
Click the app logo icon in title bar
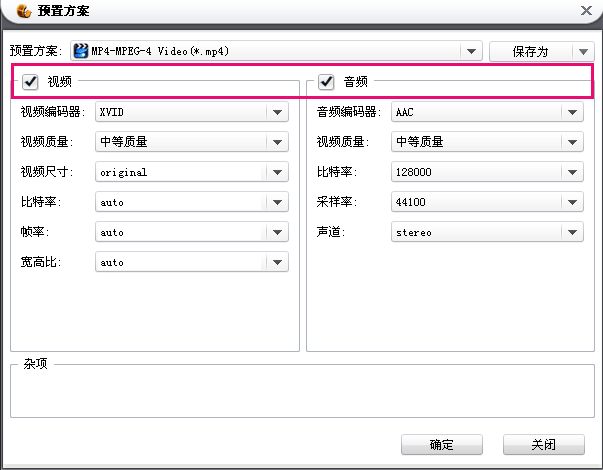[24, 11]
